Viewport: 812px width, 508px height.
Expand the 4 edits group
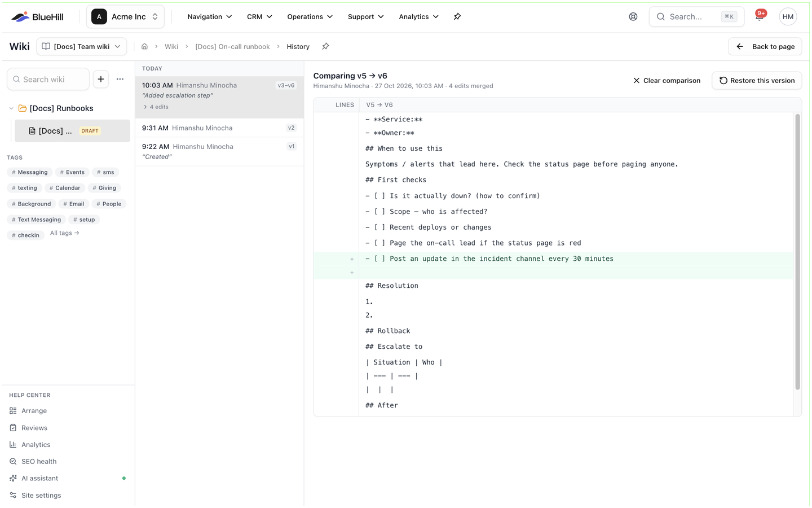point(156,107)
